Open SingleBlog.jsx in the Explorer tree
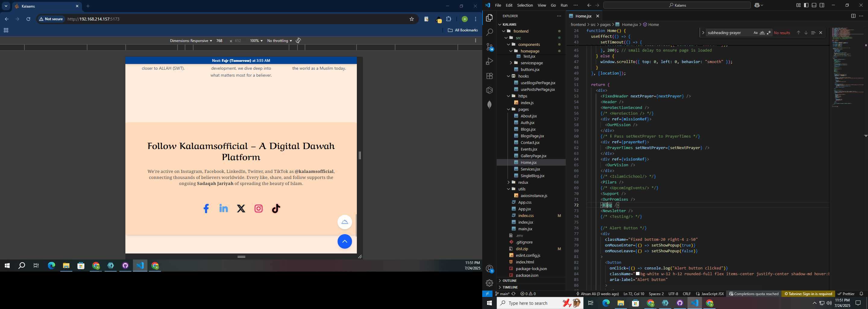868x309 pixels. 532,176
